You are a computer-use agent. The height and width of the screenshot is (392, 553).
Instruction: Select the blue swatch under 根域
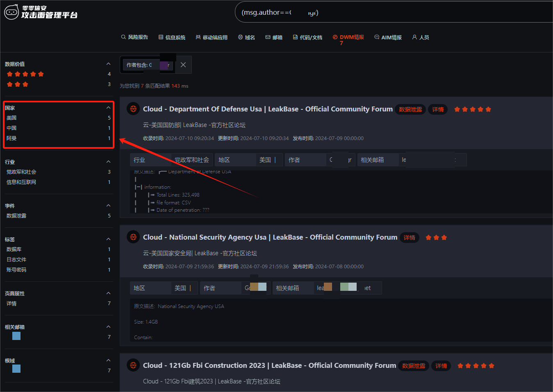coord(16,369)
